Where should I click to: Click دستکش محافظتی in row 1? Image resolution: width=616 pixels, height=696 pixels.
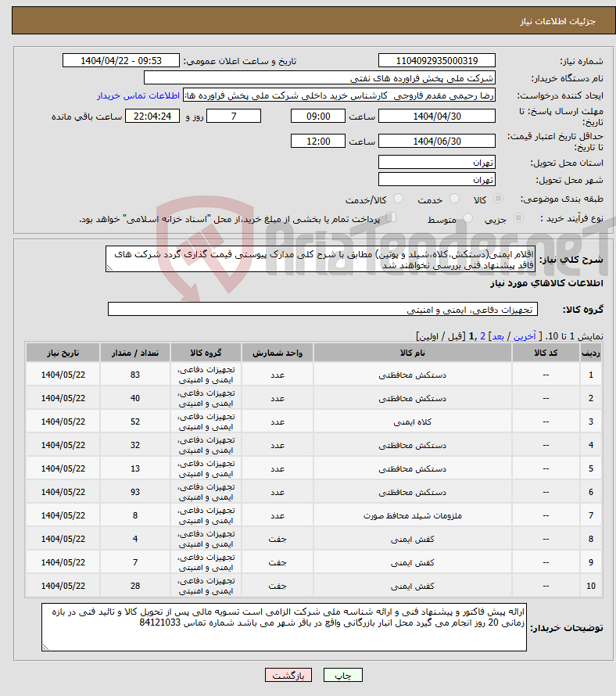pyautogui.click(x=412, y=375)
